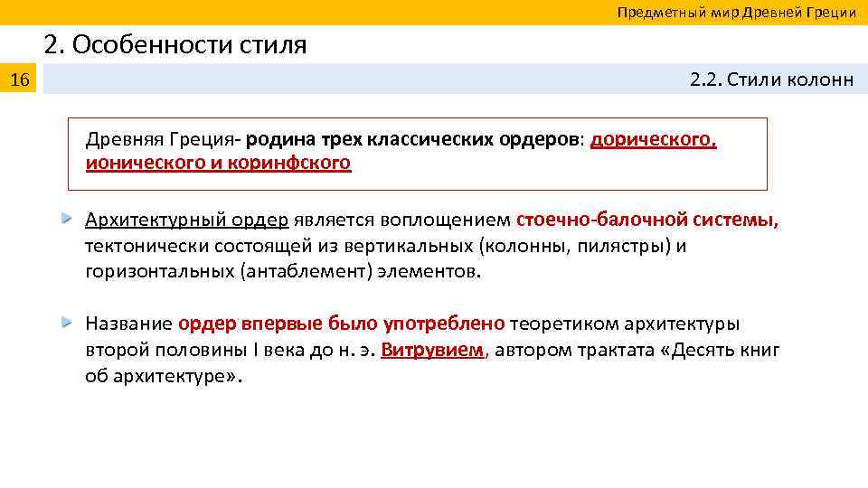Click the slide number badge '16'

coord(18,78)
